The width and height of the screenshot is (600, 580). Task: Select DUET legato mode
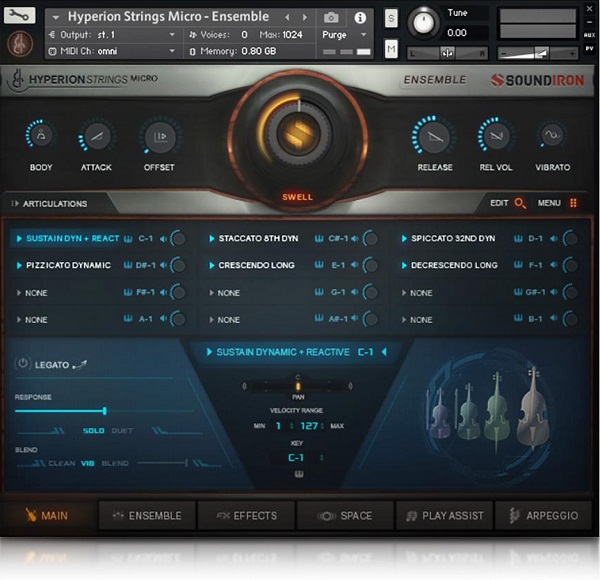122,431
